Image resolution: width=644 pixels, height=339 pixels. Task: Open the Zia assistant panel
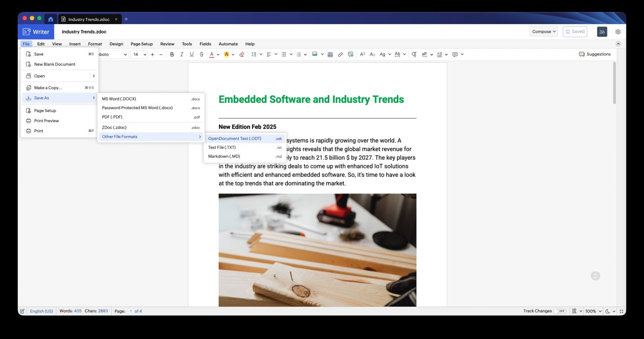[602, 32]
